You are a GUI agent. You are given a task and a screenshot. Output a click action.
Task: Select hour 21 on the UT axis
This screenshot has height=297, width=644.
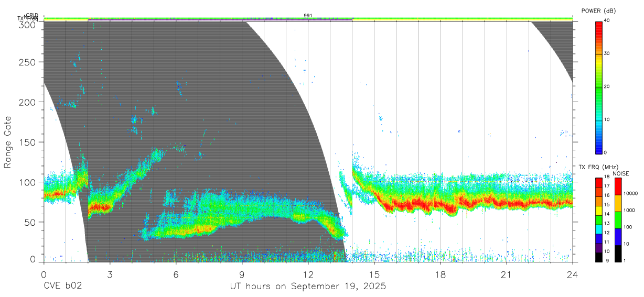pos(507,274)
